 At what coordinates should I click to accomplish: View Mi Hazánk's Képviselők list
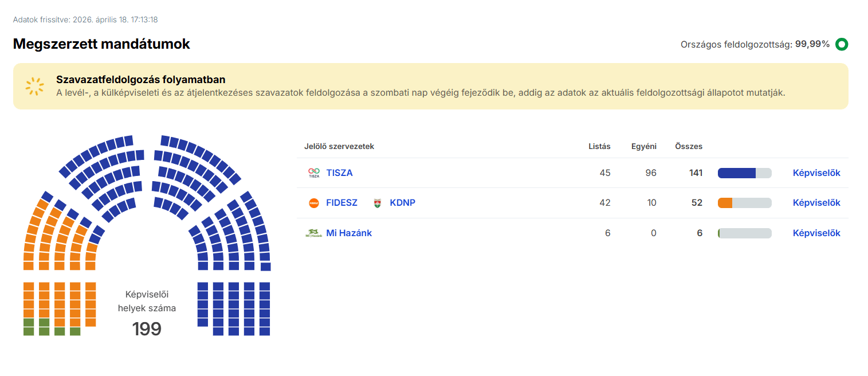pos(816,233)
